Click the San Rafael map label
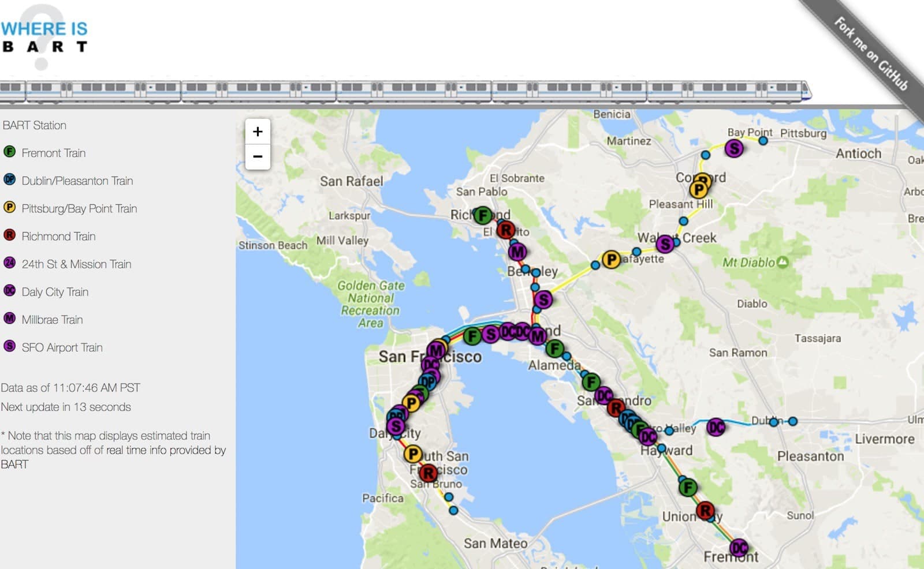 351,181
